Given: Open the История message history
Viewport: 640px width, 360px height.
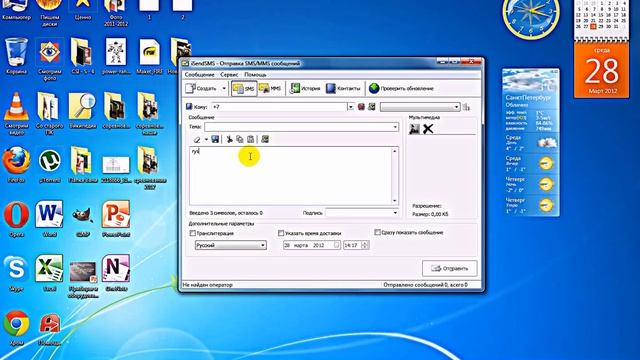Looking at the screenshot, I should (x=305, y=88).
